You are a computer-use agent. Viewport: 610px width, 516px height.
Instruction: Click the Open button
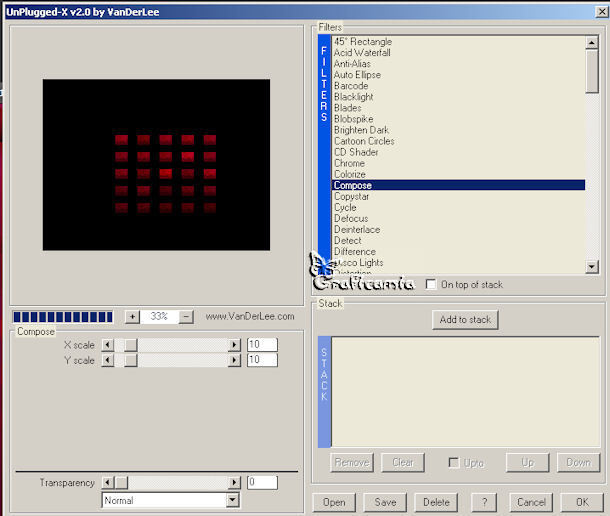pos(334,502)
